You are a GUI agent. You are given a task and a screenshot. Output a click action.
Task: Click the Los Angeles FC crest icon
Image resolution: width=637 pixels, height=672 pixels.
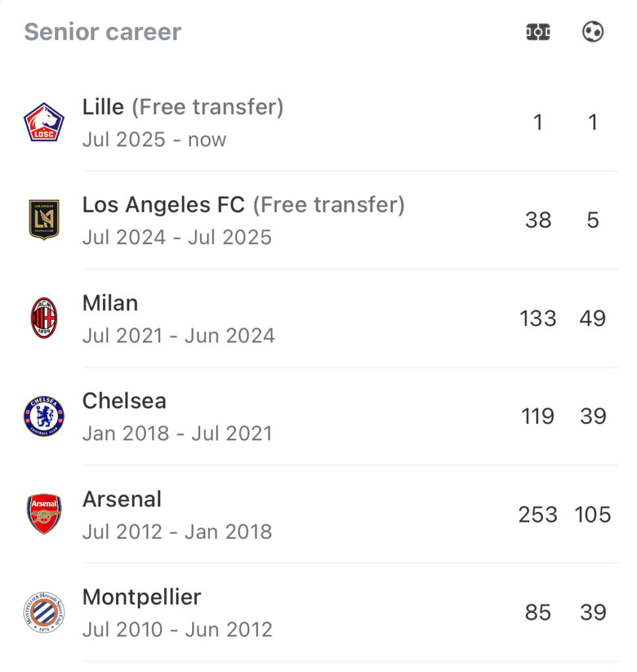point(44,220)
